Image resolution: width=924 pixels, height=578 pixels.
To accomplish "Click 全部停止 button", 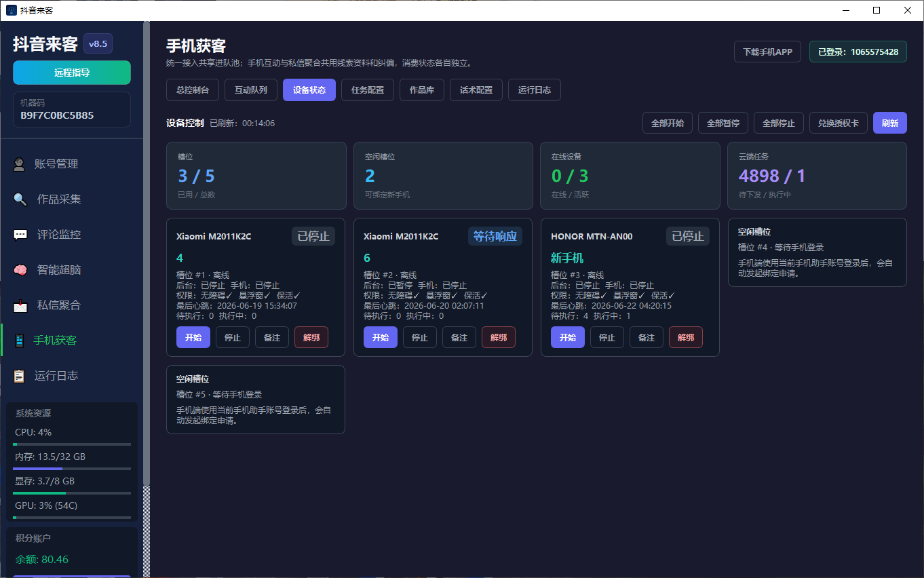I will [x=779, y=123].
